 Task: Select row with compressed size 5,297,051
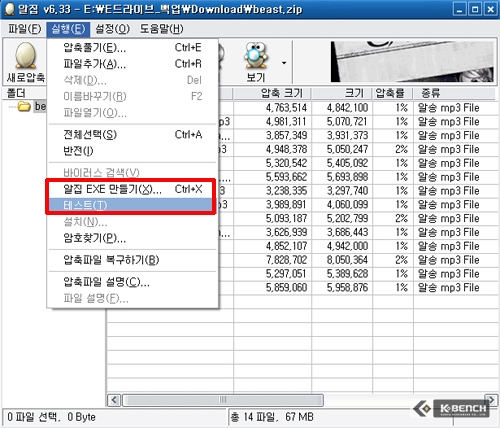(x=359, y=274)
